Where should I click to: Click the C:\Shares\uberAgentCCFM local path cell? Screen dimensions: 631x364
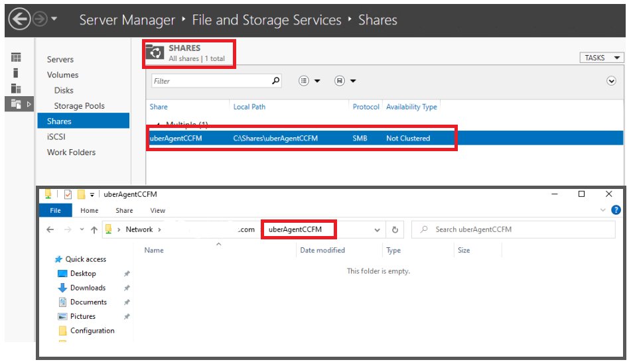275,138
